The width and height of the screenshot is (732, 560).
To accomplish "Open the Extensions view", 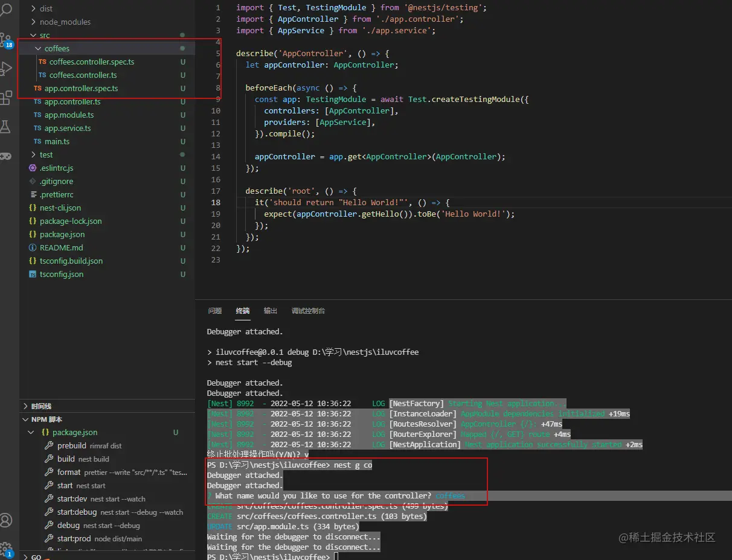I will pyautogui.click(x=5, y=97).
